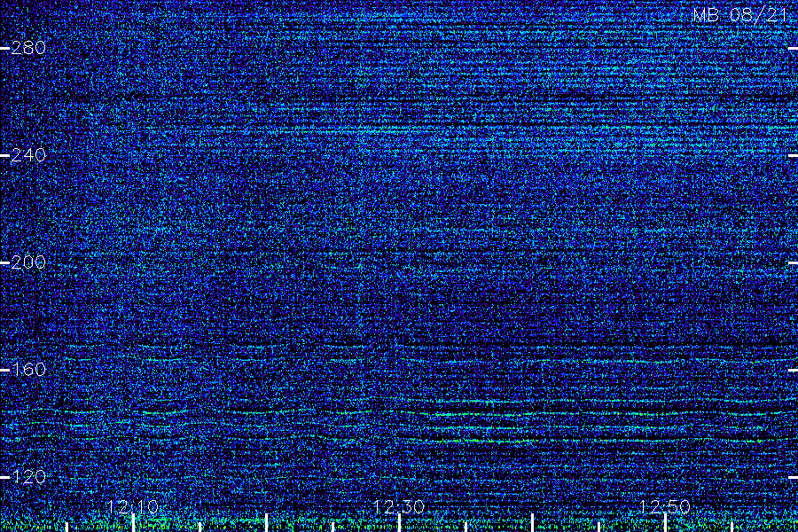The image size is (798, 532).
Task: Select the time tick mark under 12:10
Action: click(133, 523)
